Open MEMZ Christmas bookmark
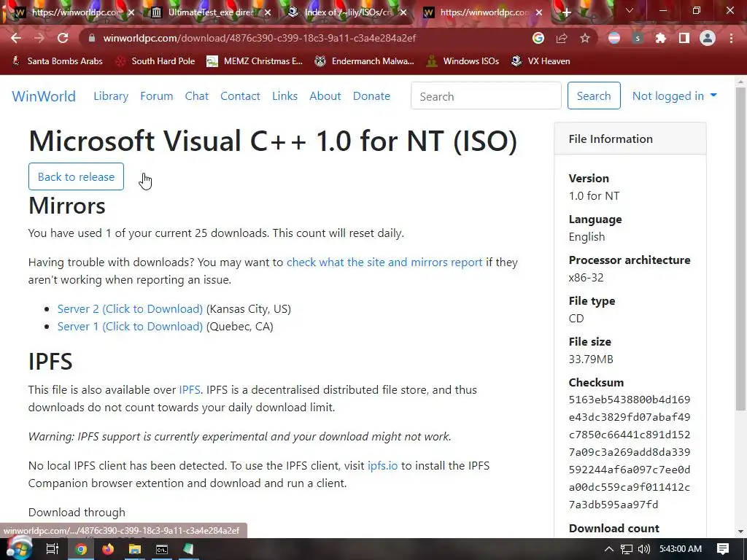The height and width of the screenshot is (560, 747). (x=255, y=61)
